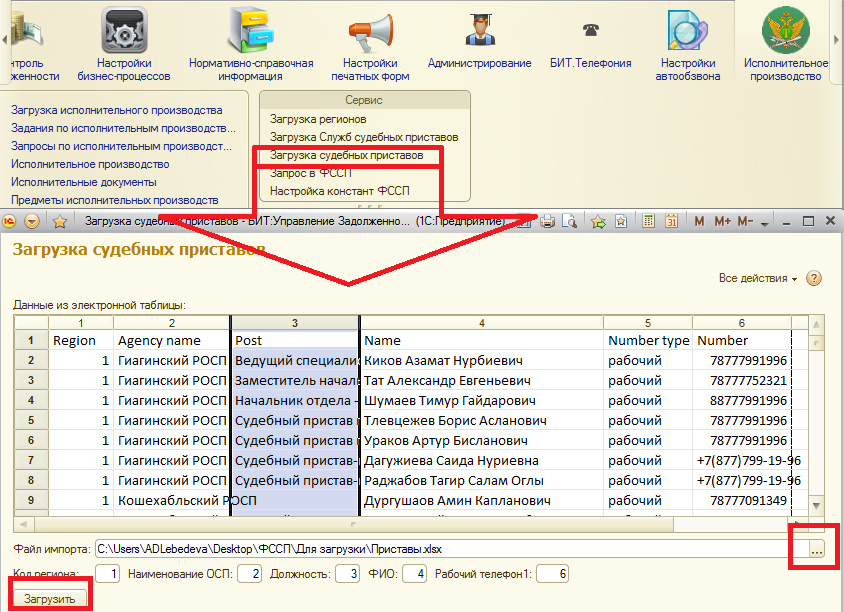This screenshot has height=612, width=844.
Task: Click the help question mark icon
Action: pyautogui.click(x=814, y=278)
